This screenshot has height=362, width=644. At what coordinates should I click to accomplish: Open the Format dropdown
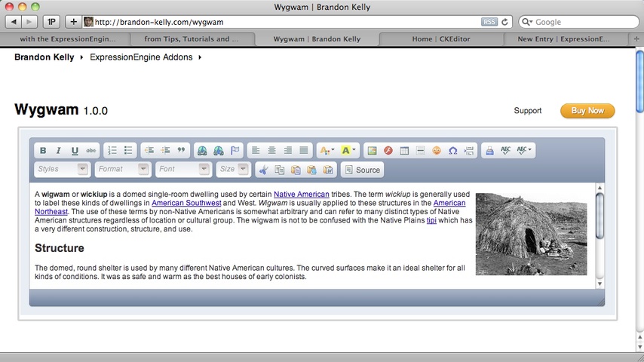click(122, 170)
